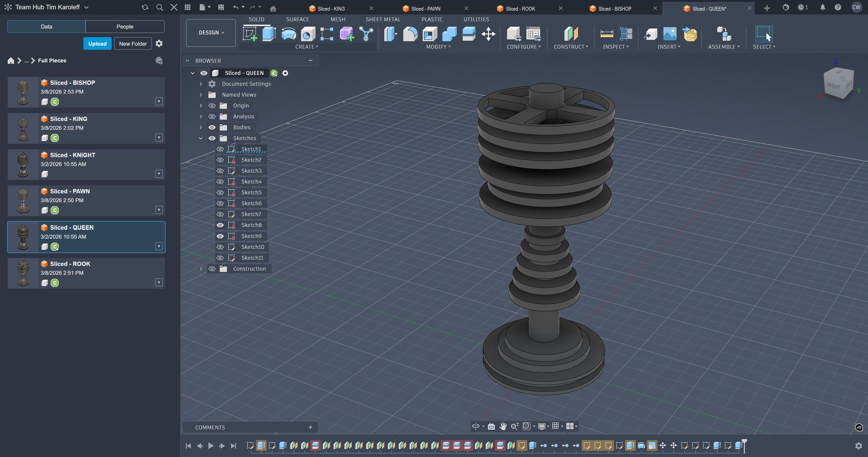The image size is (868, 457).
Task: Click the Joint assemble icon
Action: pos(724,34)
